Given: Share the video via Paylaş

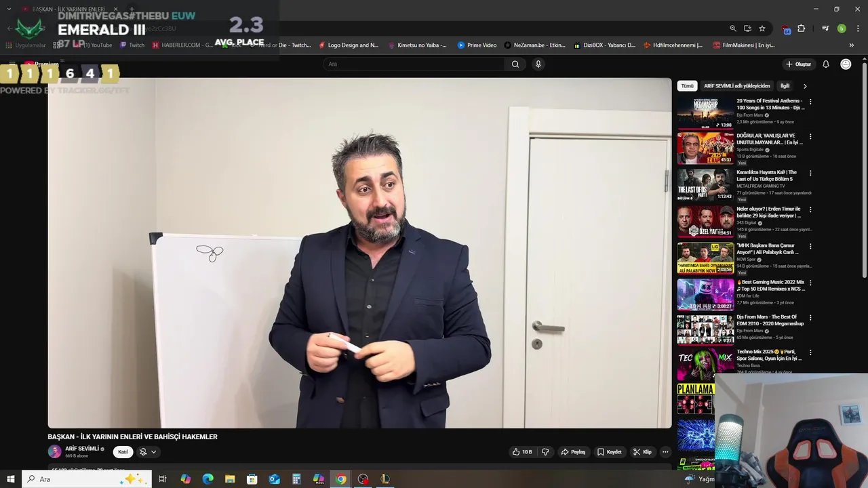Looking at the screenshot, I should coord(573,452).
